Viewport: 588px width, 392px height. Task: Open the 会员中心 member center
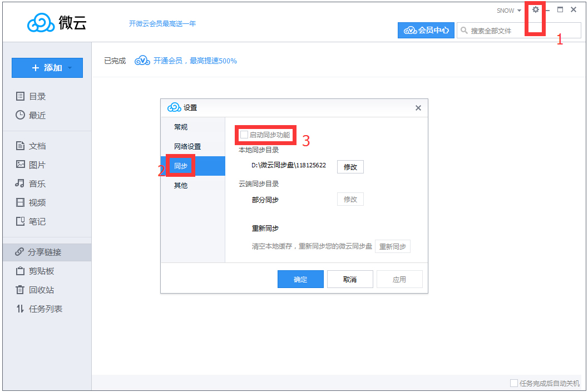tap(426, 30)
